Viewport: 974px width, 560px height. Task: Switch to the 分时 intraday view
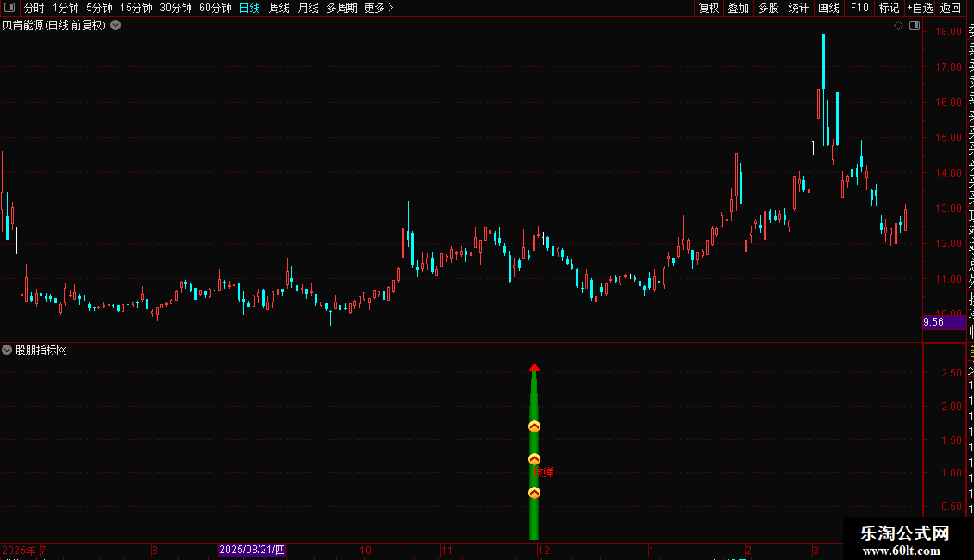tap(34, 8)
